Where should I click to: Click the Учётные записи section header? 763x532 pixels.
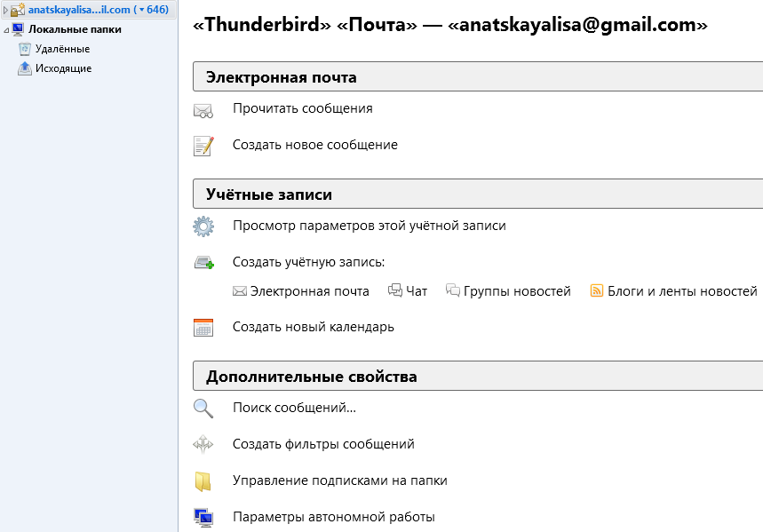click(478, 194)
